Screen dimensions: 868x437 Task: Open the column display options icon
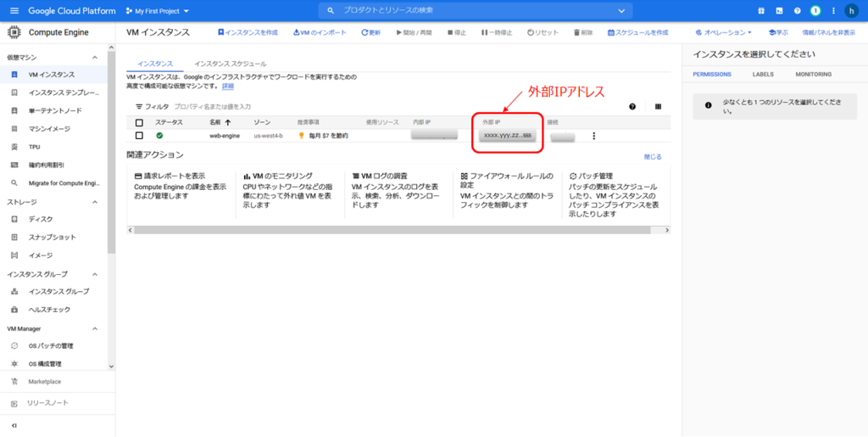coord(658,107)
